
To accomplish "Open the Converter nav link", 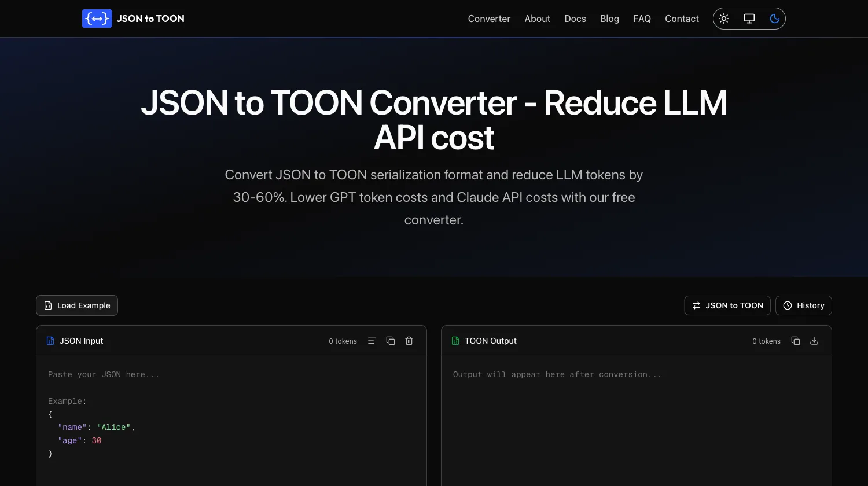I will pyautogui.click(x=489, y=19).
